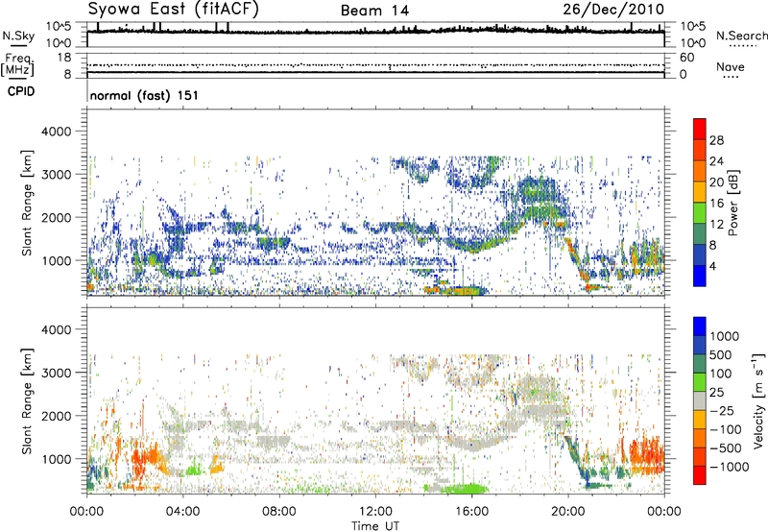Viewport: 768px width, 532px height.
Task: Click the '-25' label on velocity colorbar
Action: [x=721, y=411]
